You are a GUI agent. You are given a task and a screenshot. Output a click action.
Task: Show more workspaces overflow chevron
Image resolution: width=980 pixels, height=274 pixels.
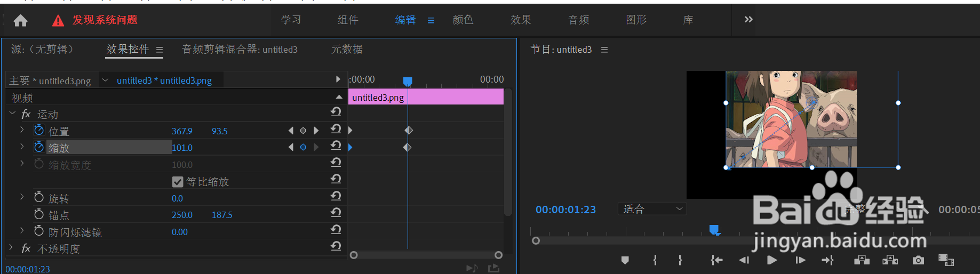748,19
